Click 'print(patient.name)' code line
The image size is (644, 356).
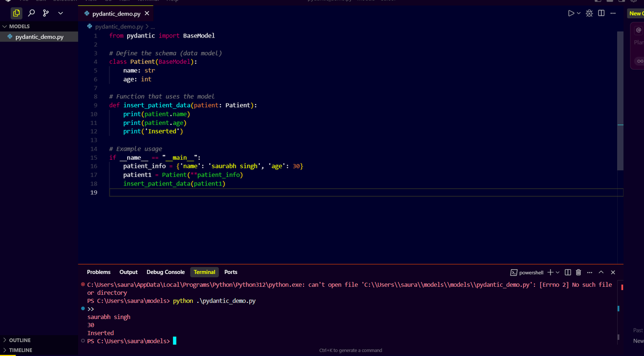157,114
